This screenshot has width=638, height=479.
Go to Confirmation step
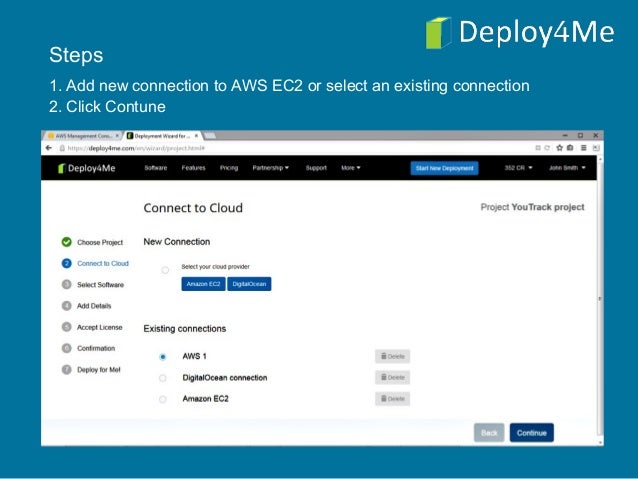click(x=96, y=348)
